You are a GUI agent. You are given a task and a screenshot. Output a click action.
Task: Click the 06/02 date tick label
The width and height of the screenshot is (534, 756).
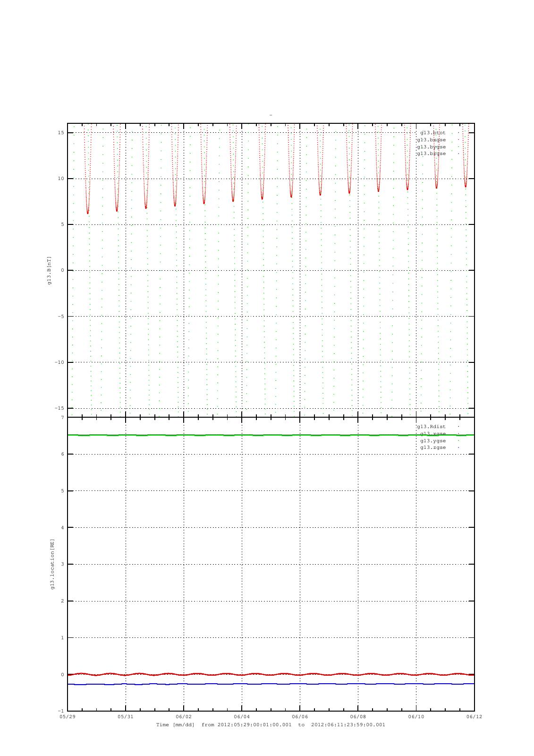pos(184,716)
